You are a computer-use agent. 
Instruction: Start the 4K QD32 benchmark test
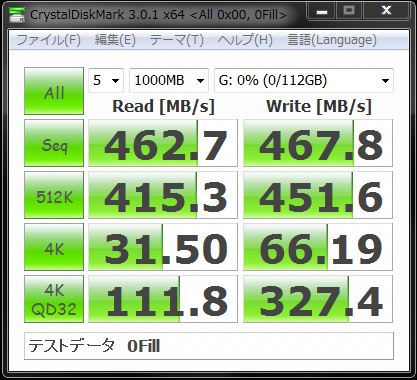[54, 299]
